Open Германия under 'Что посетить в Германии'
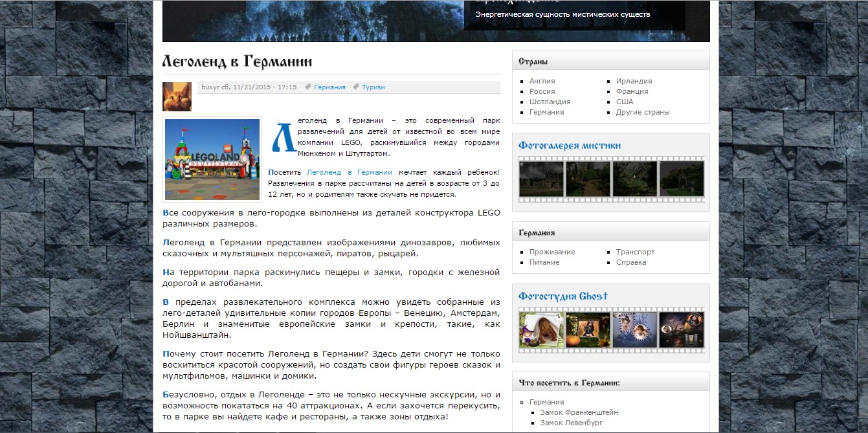This screenshot has width=868, height=433. pos(546,402)
